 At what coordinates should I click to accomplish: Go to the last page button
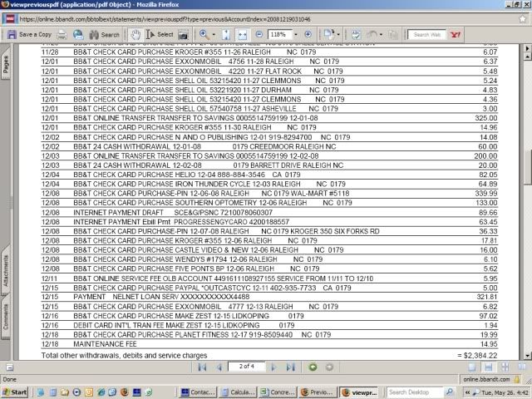(290, 367)
